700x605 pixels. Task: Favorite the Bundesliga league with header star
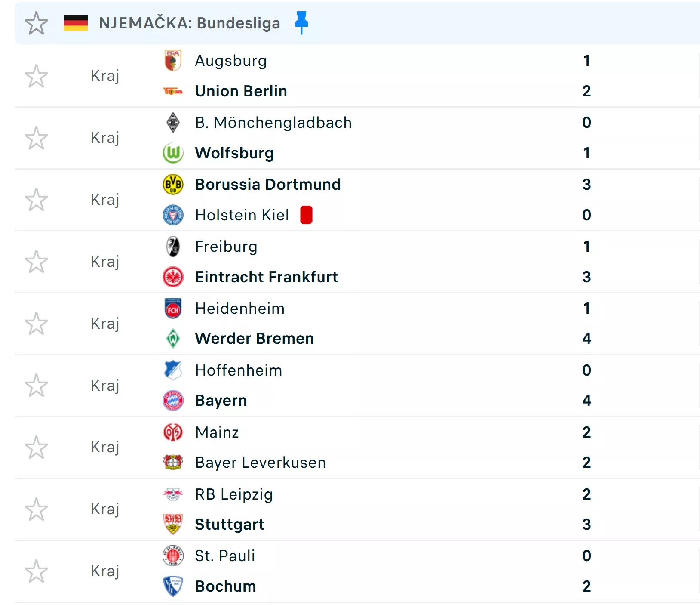[36, 23]
